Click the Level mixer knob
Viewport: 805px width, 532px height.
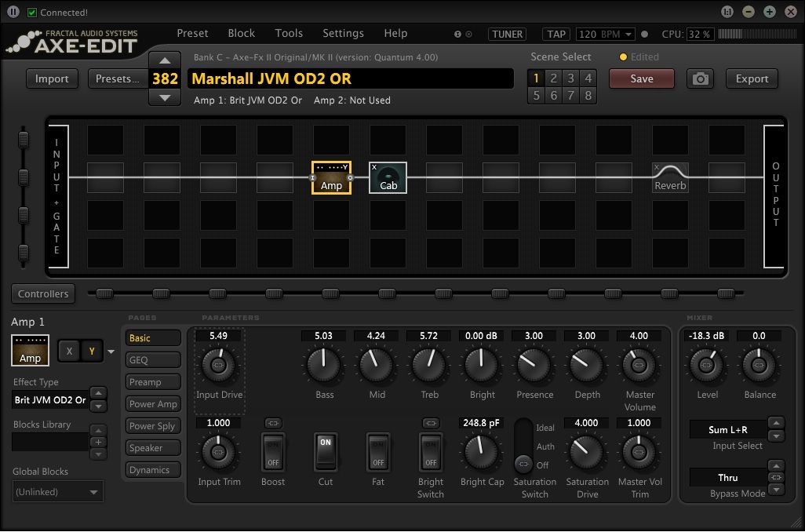coord(706,365)
